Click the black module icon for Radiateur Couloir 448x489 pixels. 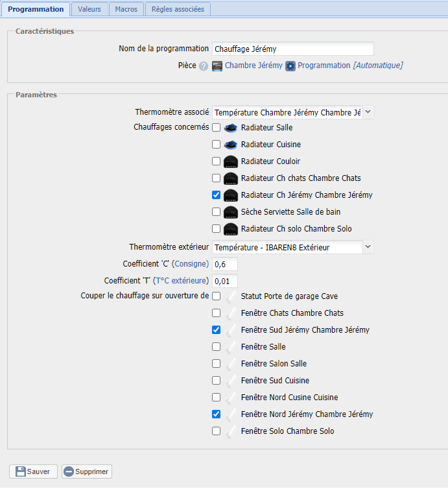(x=231, y=161)
